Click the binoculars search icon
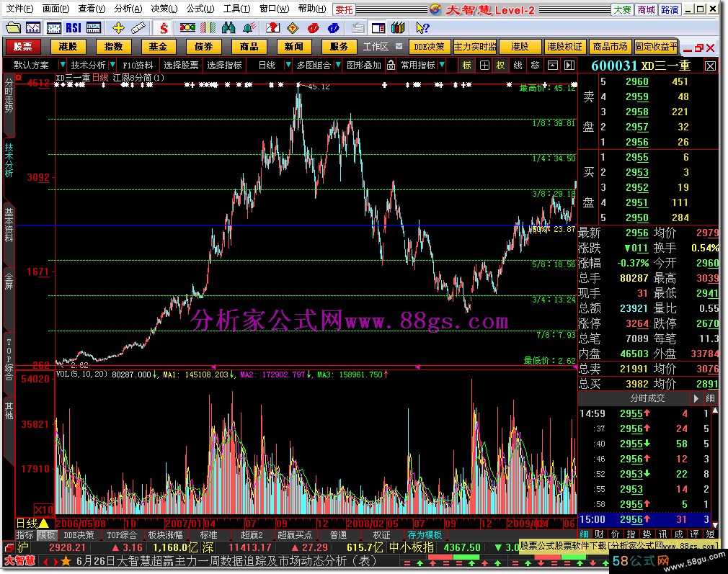Viewport: 728px width, 574px height. click(228, 28)
